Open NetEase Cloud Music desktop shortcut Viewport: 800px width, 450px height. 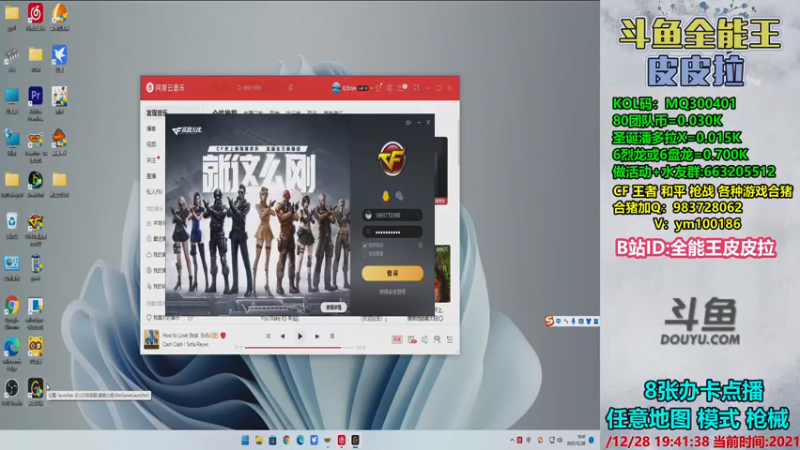[x=35, y=16]
